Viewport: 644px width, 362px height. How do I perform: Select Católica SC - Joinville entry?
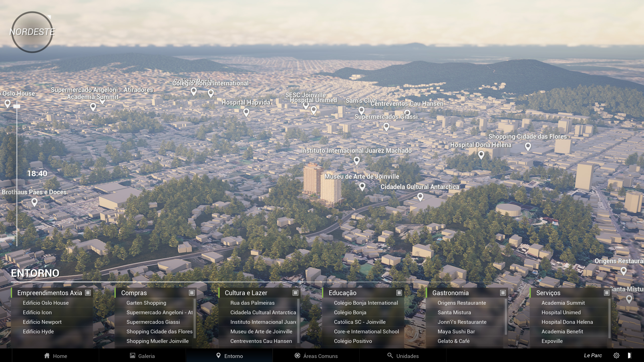363,322
